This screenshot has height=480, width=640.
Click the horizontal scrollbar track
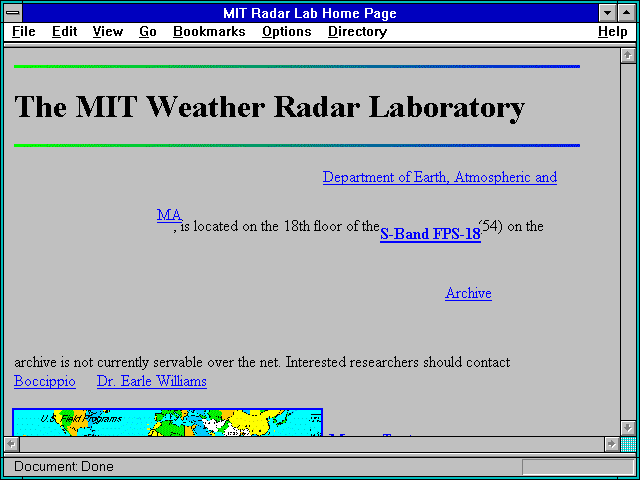click(x=312, y=444)
